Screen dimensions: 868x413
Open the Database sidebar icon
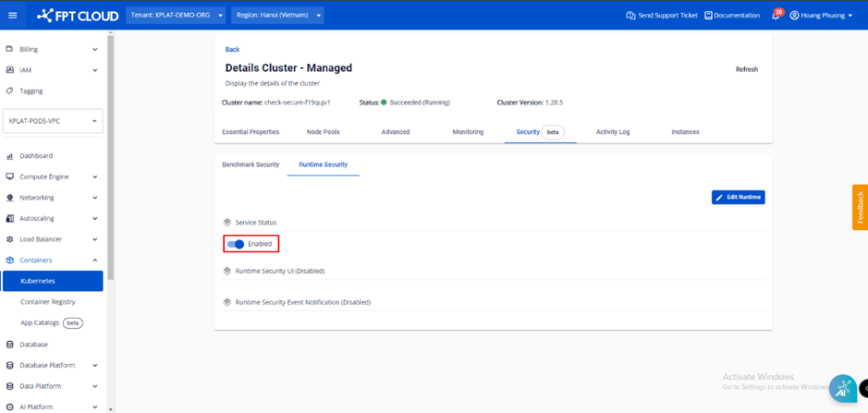[x=10, y=345]
